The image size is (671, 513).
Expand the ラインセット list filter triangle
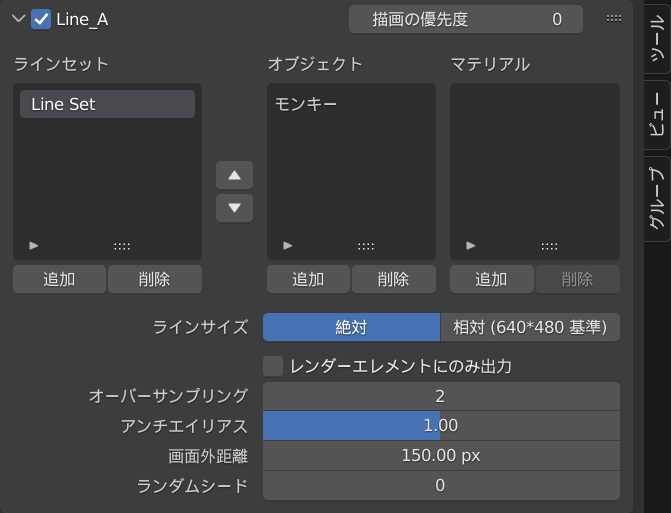coord(34,245)
